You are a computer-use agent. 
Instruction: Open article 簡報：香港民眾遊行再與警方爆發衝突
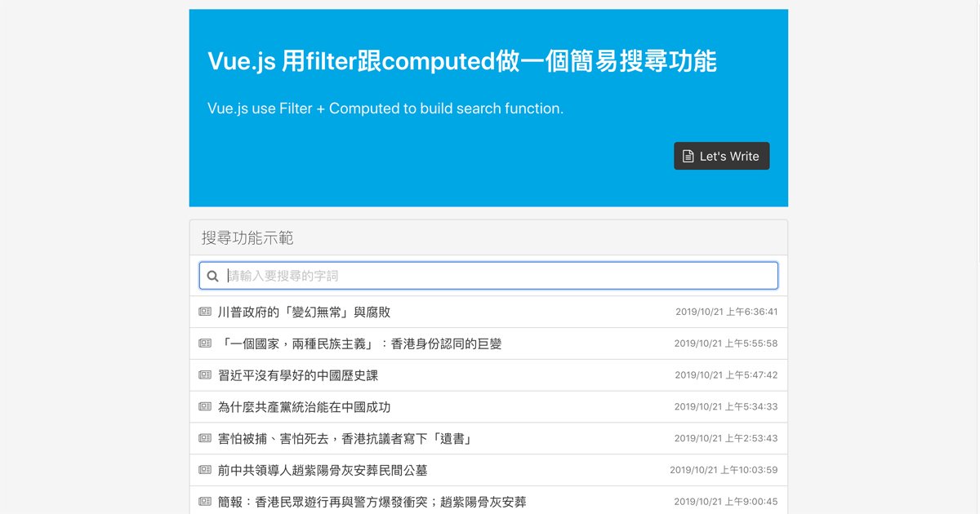[x=372, y=501]
